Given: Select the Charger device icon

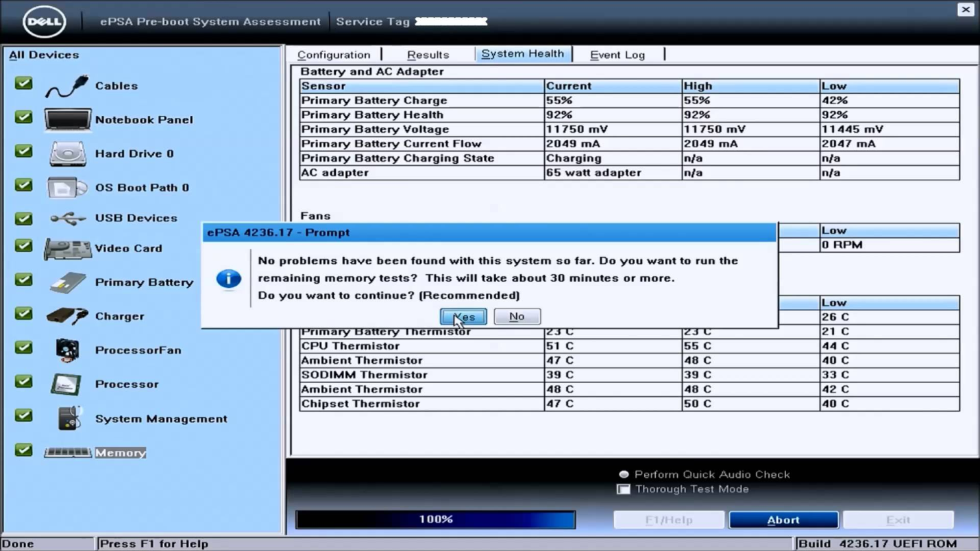Looking at the screenshot, I should 66,316.
